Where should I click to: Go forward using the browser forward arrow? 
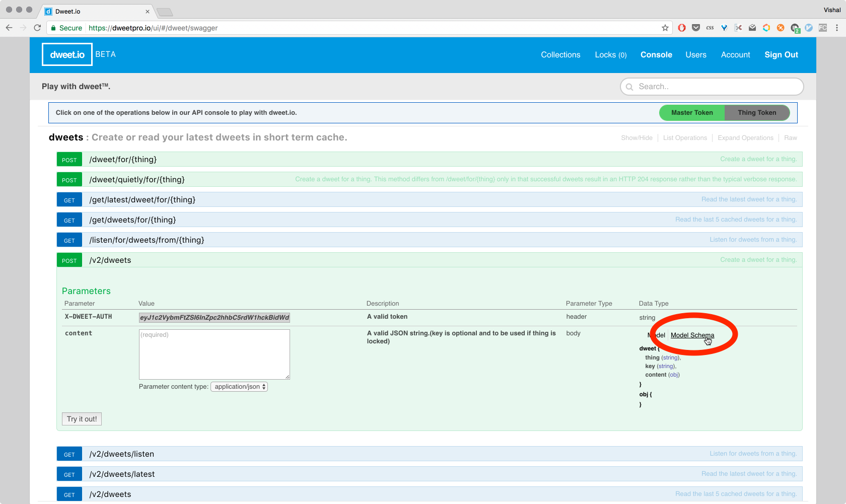(x=23, y=28)
